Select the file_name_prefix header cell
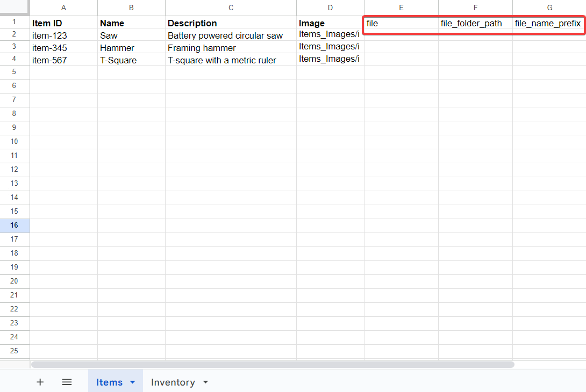The width and height of the screenshot is (586, 392). pyautogui.click(x=548, y=23)
